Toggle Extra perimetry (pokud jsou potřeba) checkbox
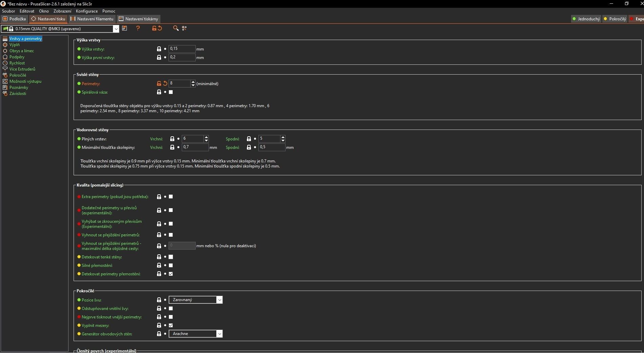644x353 pixels. (171, 197)
